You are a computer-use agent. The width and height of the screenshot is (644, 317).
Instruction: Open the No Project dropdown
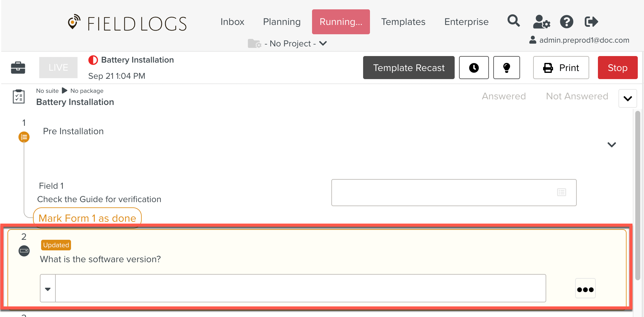tap(294, 43)
